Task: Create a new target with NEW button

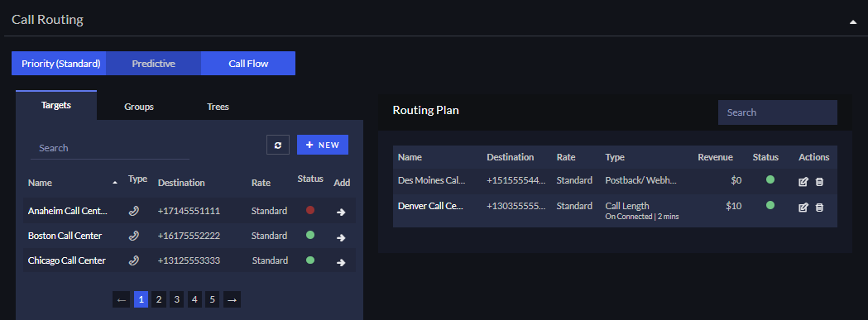Action: click(x=323, y=145)
